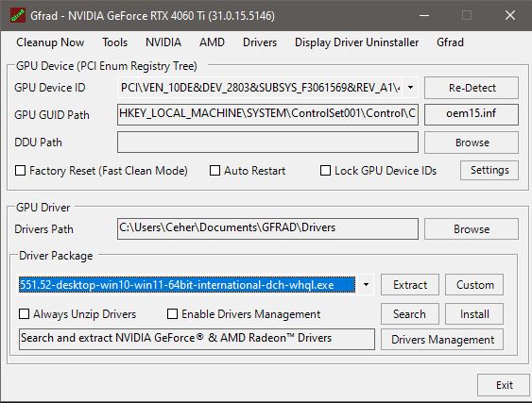
Task: Click the status text box about NVIDIA GeForce drivers
Action: (x=197, y=339)
